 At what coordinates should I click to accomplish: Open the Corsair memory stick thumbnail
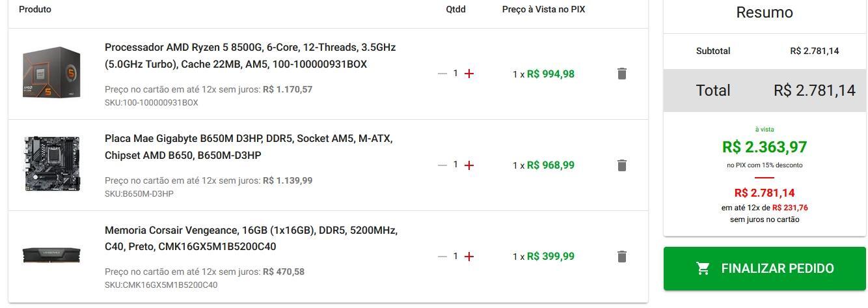point(51,254)
